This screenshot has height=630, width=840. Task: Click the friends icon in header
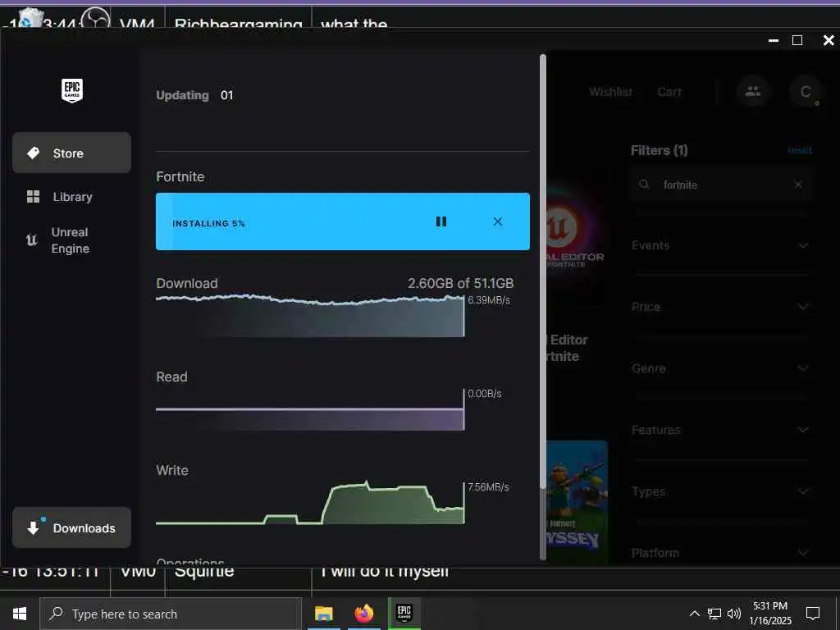point(753,91)
